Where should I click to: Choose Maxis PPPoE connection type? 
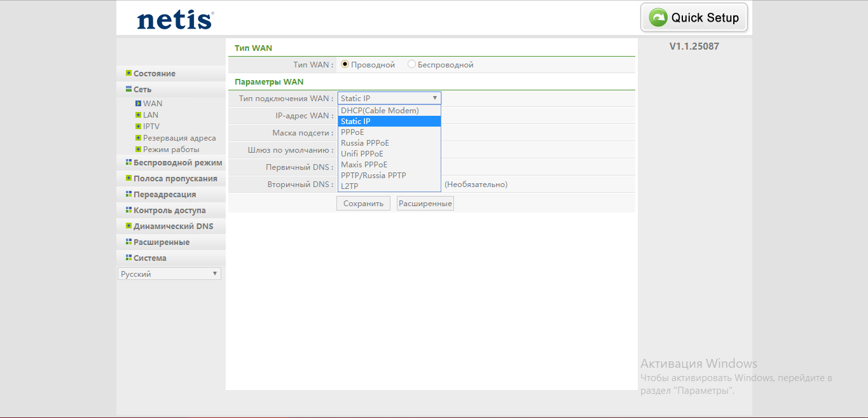click(x=389, y=165)
